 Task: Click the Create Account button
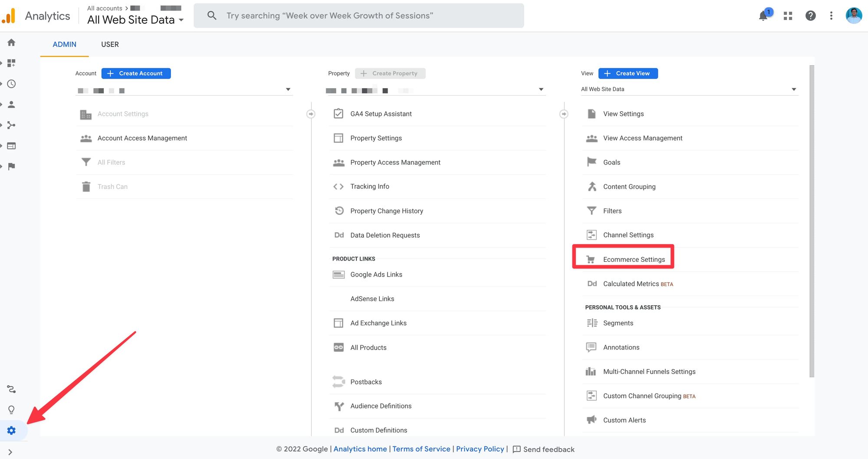click(136, 73)
